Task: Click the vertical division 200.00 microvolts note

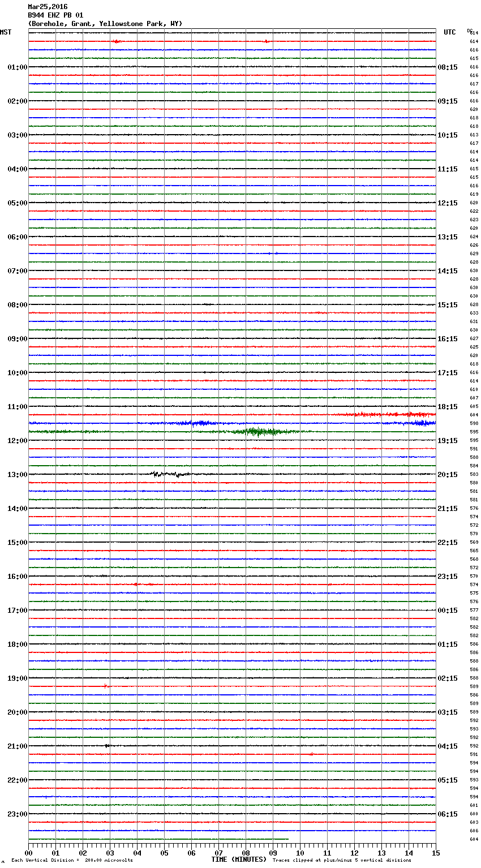Action: pos(72,861)
